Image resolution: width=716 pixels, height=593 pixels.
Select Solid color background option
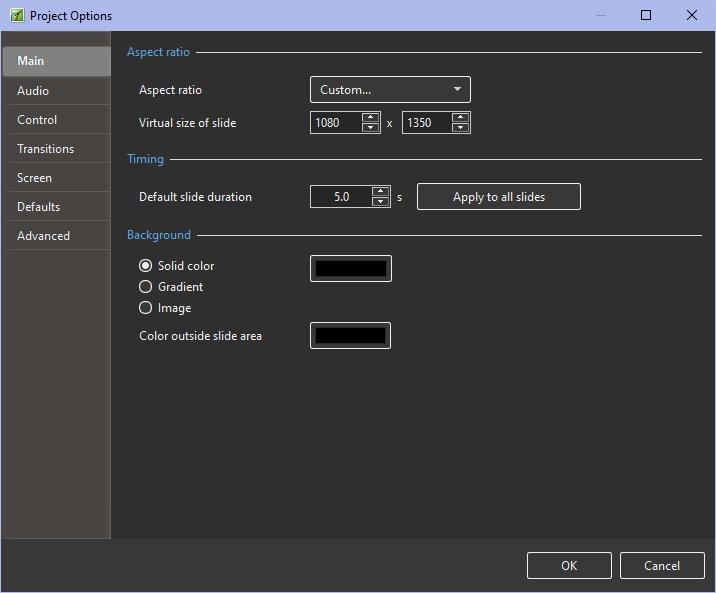146,266
